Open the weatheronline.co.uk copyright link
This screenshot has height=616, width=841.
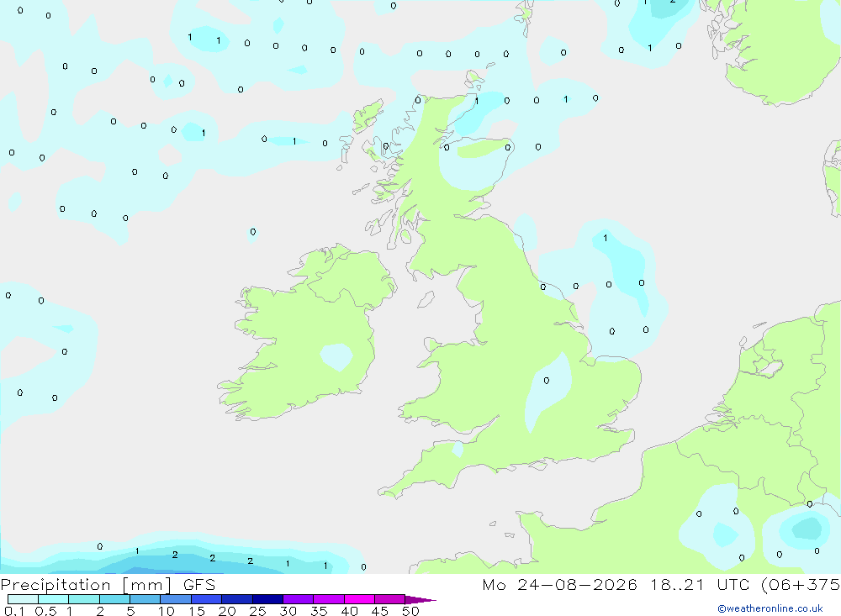click(770, 608)
